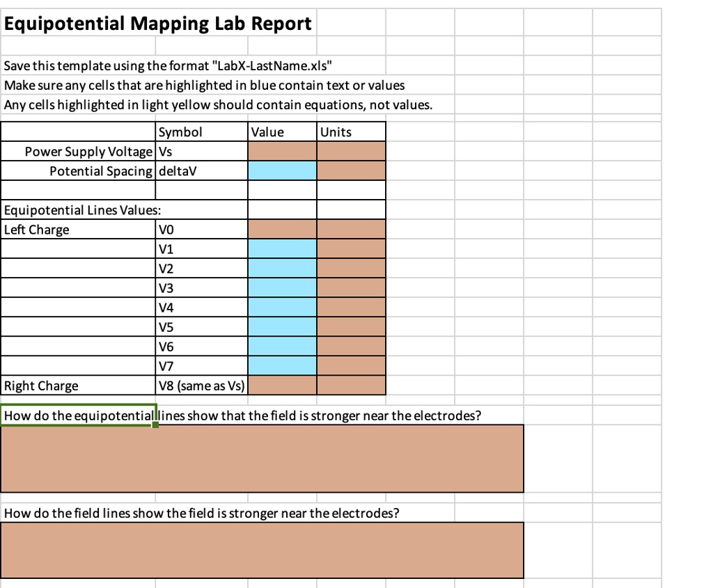Click the Left Charge label cell

pyautogui.click(x=77, y=229)
